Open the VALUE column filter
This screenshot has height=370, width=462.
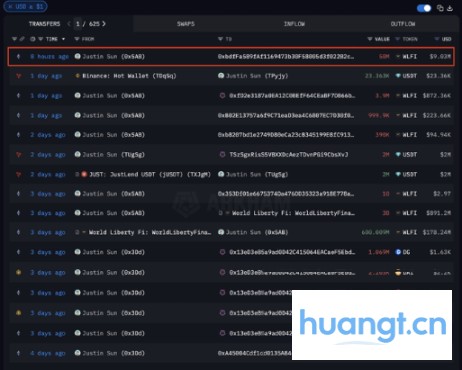[x=370, y=39]
